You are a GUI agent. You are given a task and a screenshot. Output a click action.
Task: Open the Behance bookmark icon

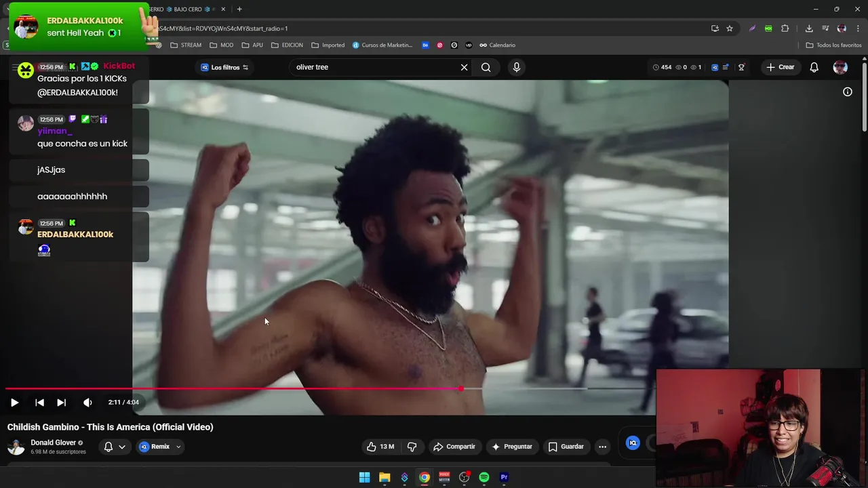pyautogui.click(x=425, y=45)
